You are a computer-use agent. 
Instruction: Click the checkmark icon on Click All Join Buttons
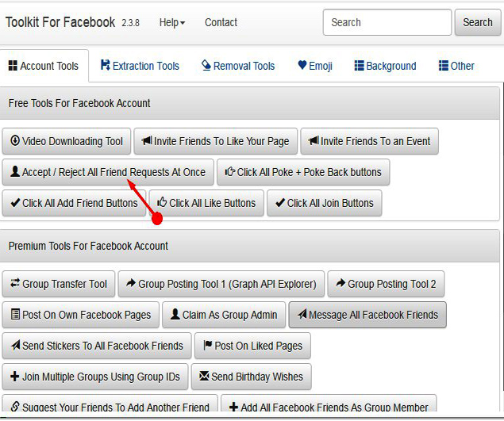click(280, 202)
